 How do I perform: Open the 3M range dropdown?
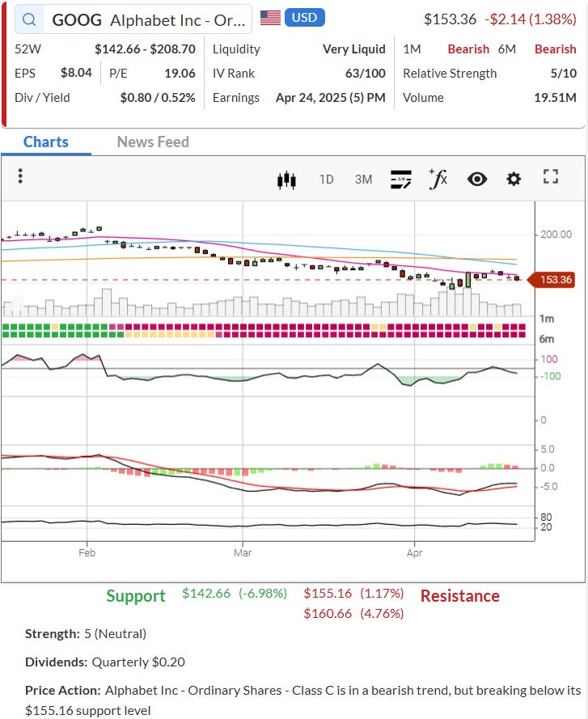(363, 180)
